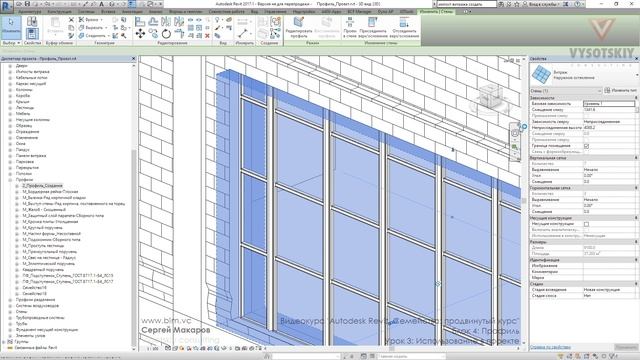Close the Диспетчер проекта browser panel
The image size is (640, 360).
133,59
